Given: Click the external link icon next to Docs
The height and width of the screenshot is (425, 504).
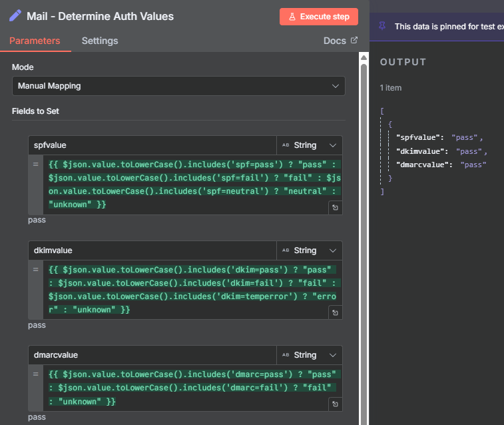Looking at the screenshot, I should 354,41.
